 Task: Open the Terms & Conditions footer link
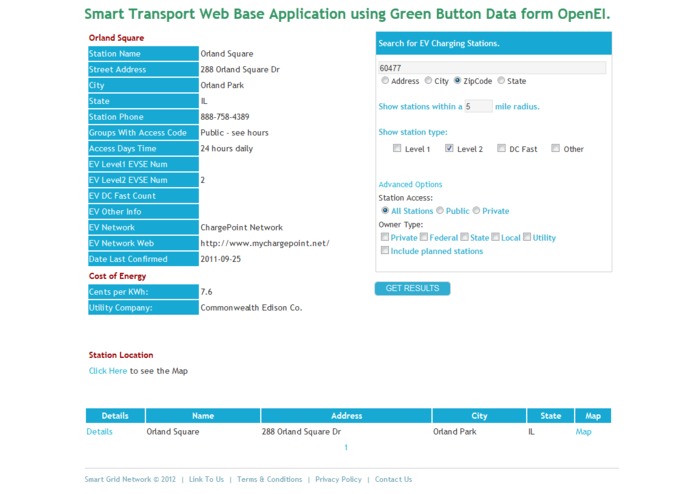point(269,479)
